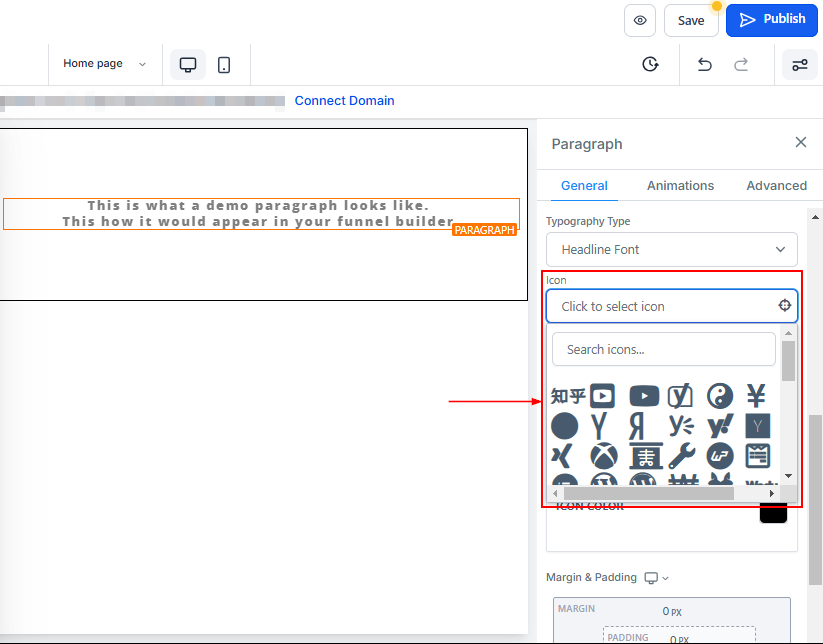823x644 pixels.
Task: Open the Advanced tab
Action: tap(776, 185)
